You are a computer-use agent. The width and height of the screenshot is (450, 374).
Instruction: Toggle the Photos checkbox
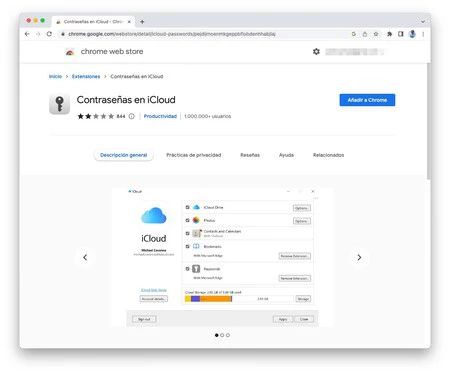[187, 220]
